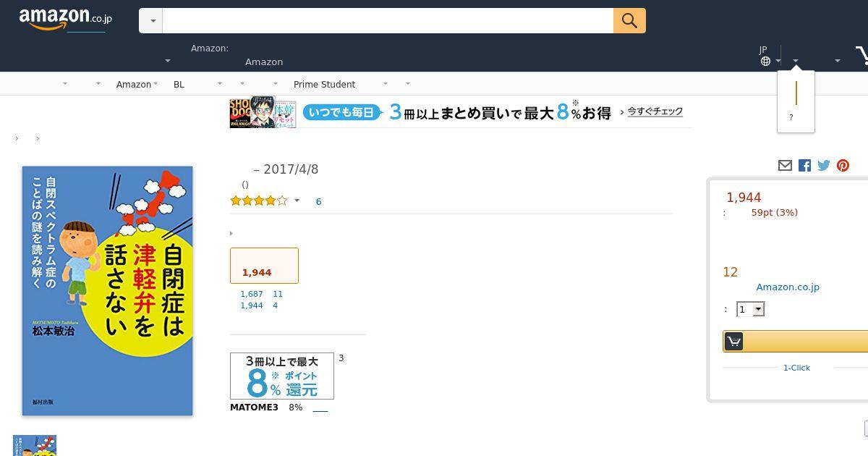
Task: Open the underlined link after MATOME3 8%
Action: pos(320,408)
